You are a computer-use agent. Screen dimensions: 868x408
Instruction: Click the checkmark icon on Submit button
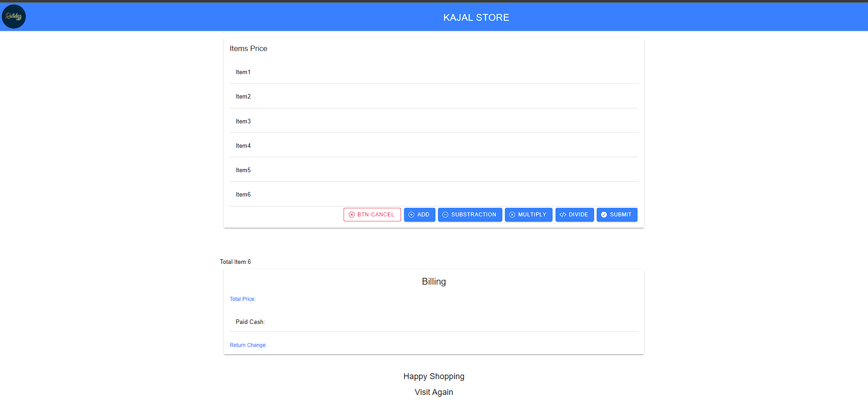(604, 215)
